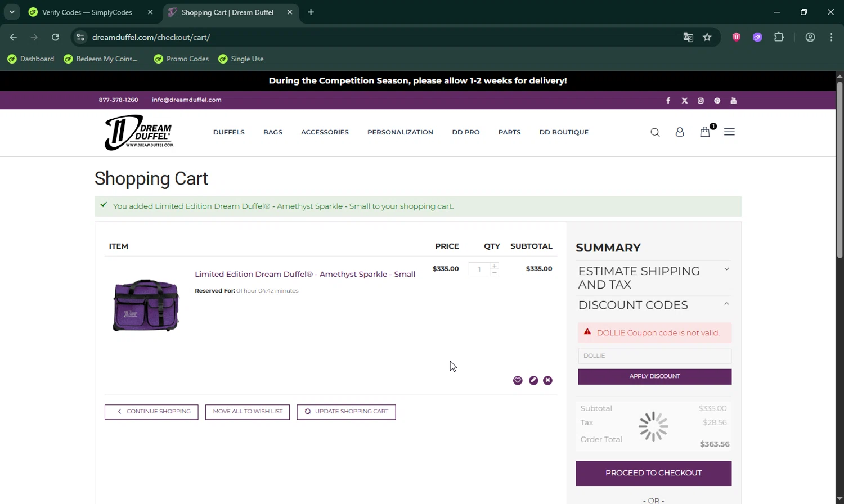
Task: Close the Shopping Cart Dream Duffel tab
Action: pyautogui.click(x=290, y=12)
